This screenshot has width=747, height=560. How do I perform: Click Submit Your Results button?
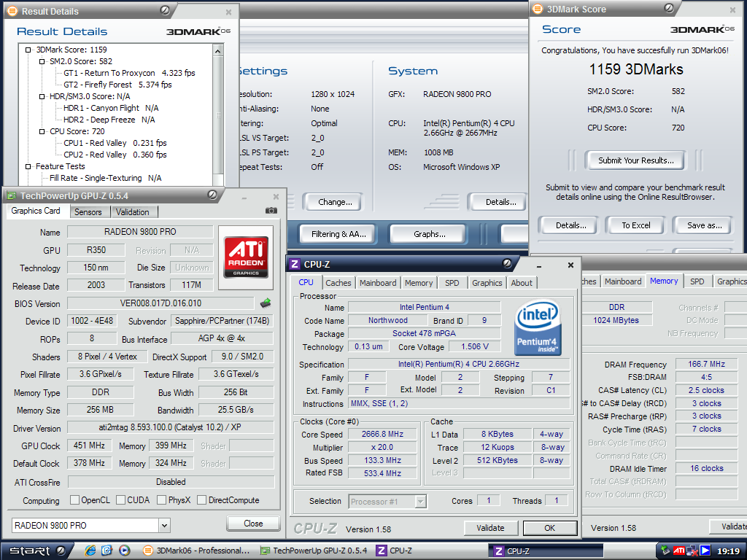tap(636, 160)
